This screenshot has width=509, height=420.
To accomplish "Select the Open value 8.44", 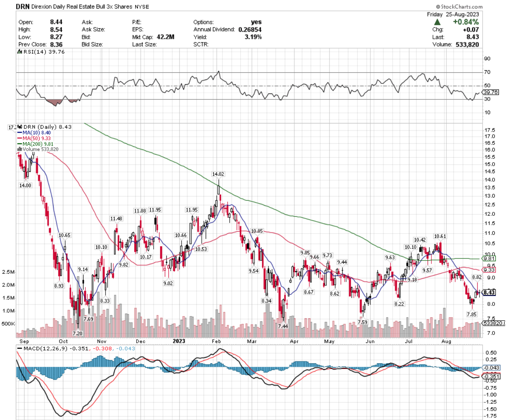I will point(56,22).
